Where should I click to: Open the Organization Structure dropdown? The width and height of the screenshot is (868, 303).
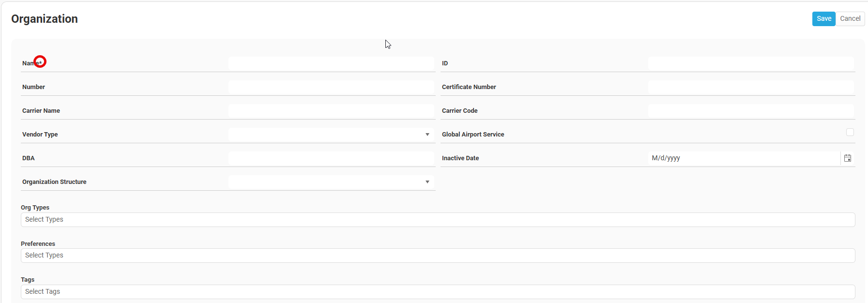tap(427, 182)
